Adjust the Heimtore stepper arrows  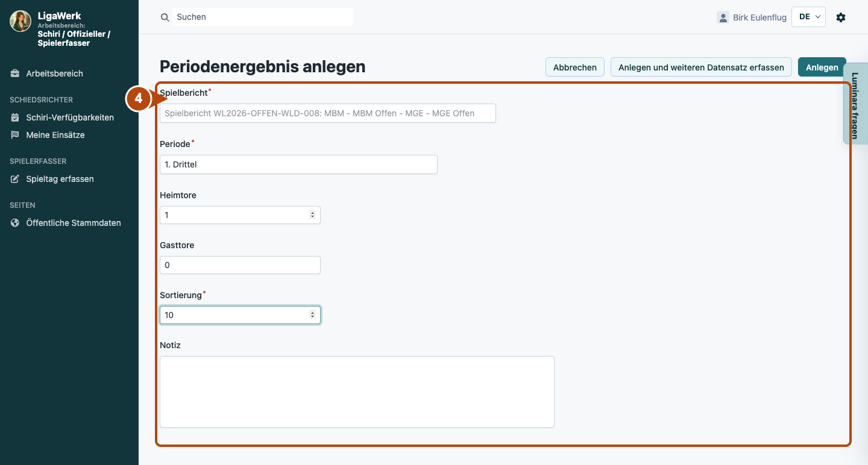312,215
